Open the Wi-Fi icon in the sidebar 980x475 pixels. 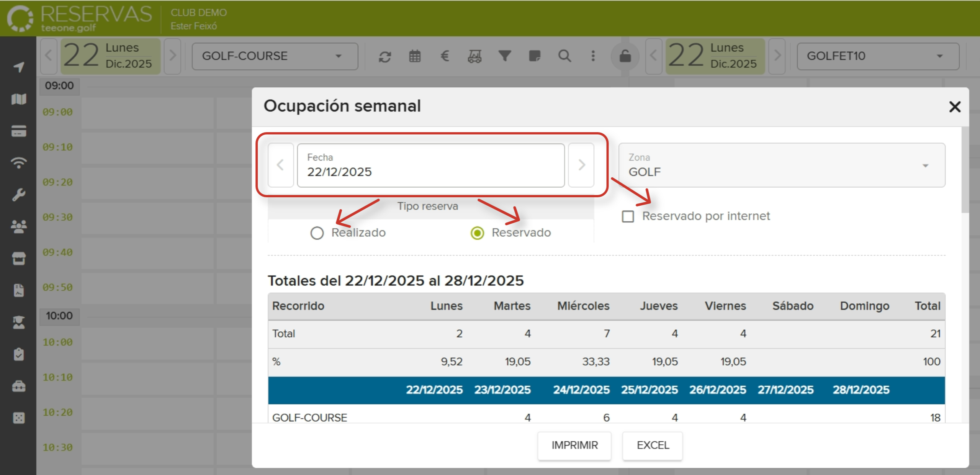[x=18, y=163]
